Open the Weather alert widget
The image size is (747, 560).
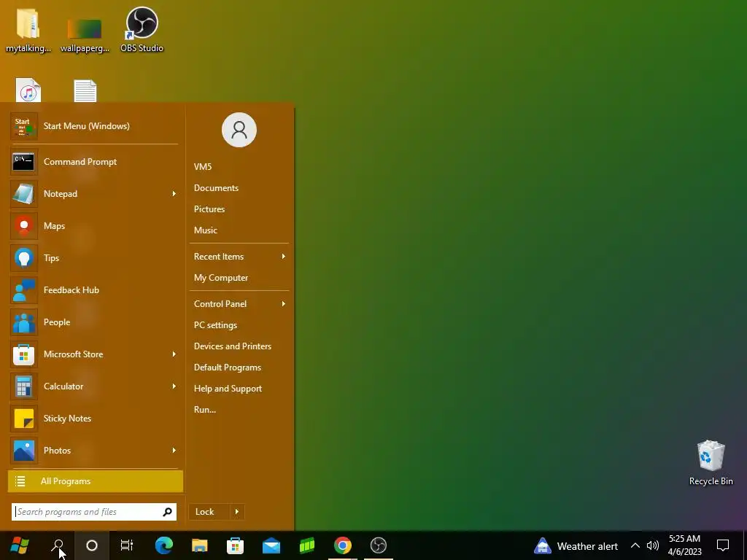[576, 546]
